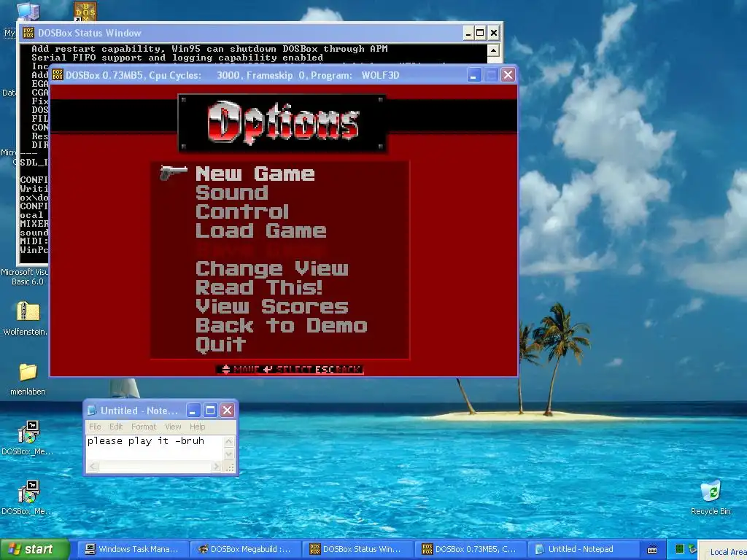Click Notepad vertical scrollbar up arrow
The width and height of the screenshot is (747, 560).
tap(228, 441)
